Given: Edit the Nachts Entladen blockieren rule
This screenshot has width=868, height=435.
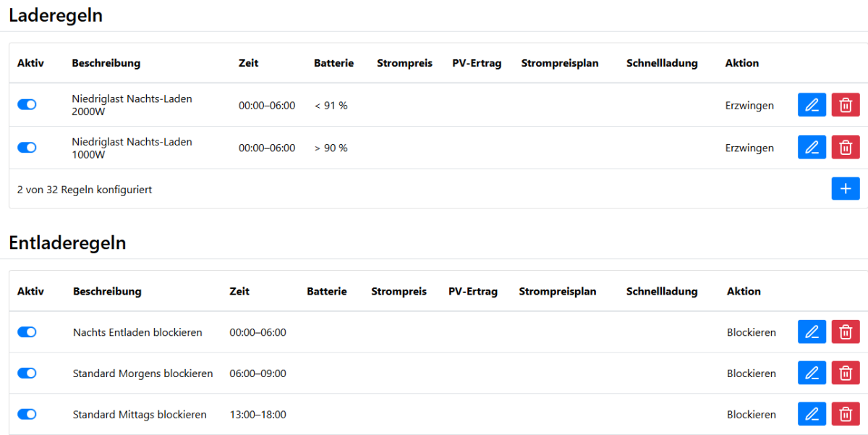Looking at the screenshot, I should coord(812,332).
